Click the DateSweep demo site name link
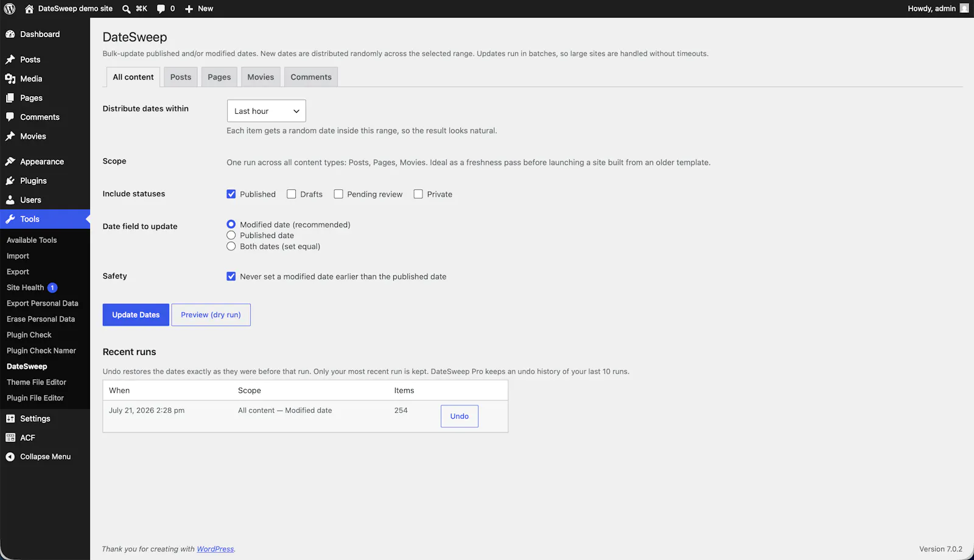The height and width of the screenshot is (560, 974). click(x=75, y=9)
